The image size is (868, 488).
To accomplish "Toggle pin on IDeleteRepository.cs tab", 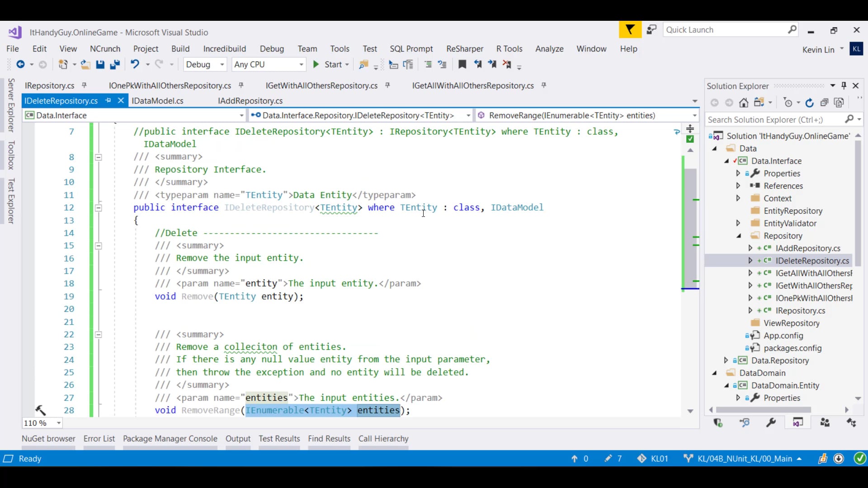I will 108,100.
